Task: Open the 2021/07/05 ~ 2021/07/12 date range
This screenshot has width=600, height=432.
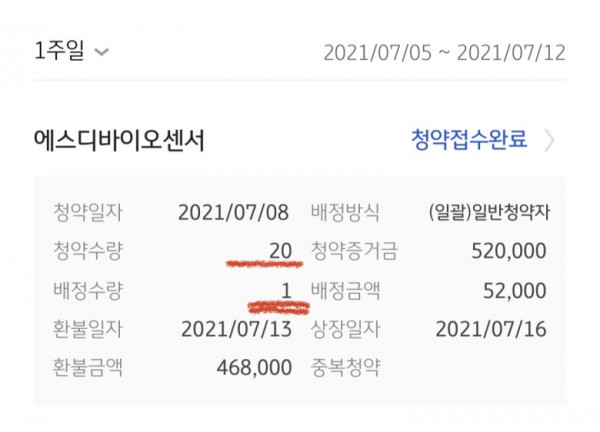Action: tap(444, 53)
